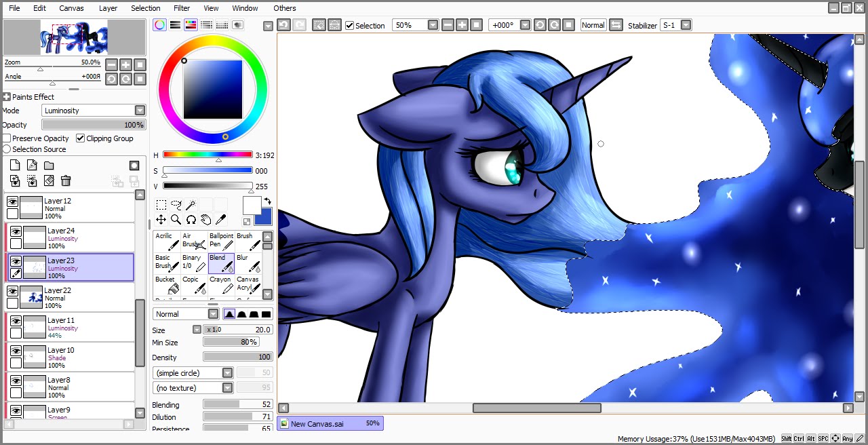Swap foreground and background colors
Image resolution: width=868 pixels, height=445 pixels.
(x=267, y=201)
